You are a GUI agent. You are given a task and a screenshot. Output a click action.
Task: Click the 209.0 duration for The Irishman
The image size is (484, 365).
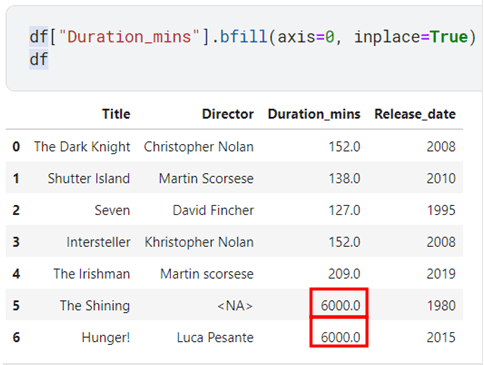click(344, 274)
